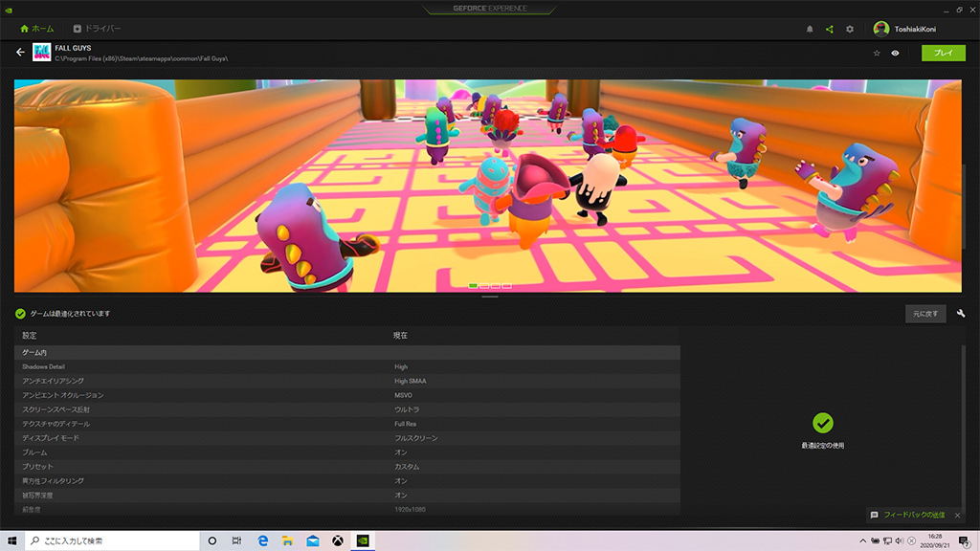
Task: Click the 1920x1080 resolution value
Action: pyautogui.click(x=410, y=510)
